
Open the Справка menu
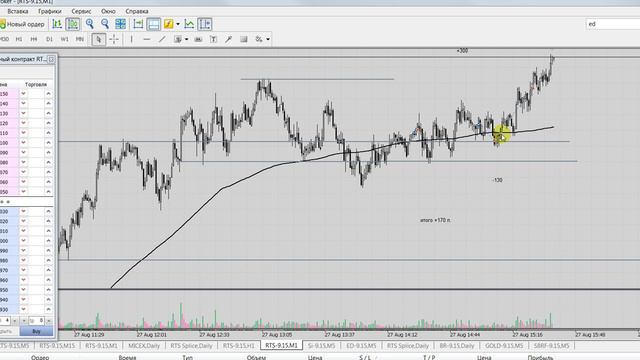137,11
